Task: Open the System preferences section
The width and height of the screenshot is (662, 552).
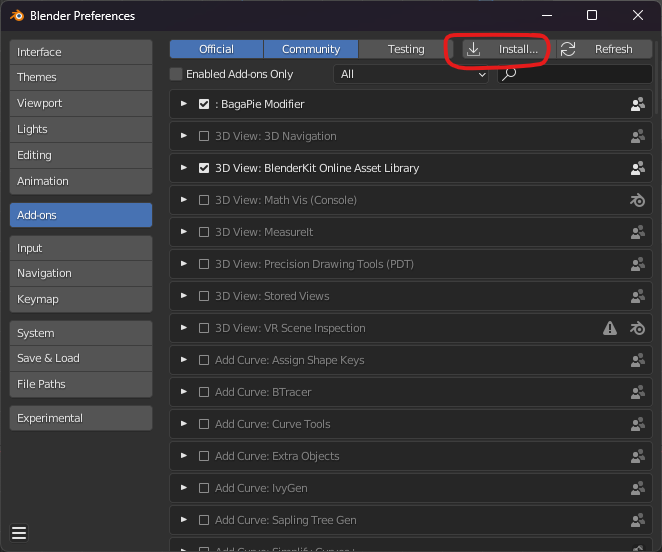Action: coord(81,333)
